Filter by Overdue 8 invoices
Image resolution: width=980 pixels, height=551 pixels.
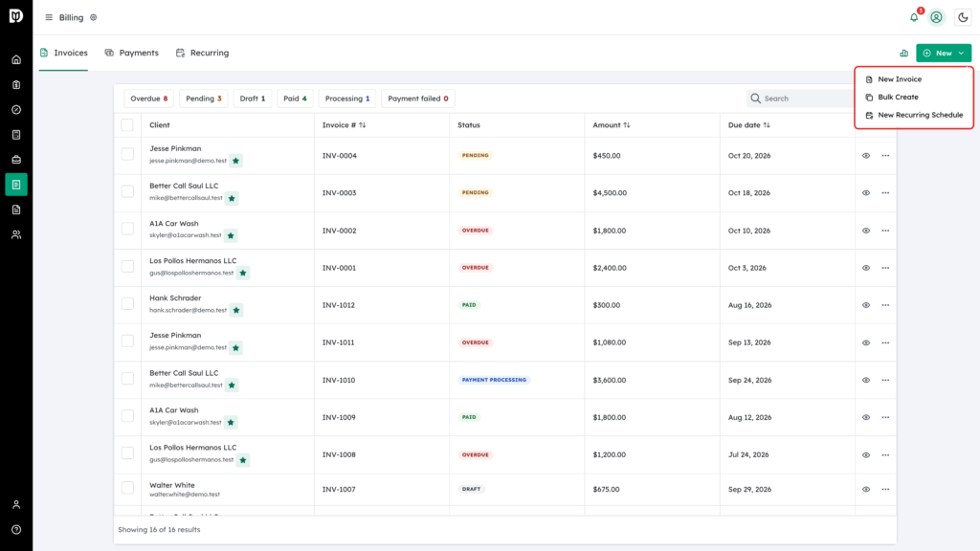(148, 99)
